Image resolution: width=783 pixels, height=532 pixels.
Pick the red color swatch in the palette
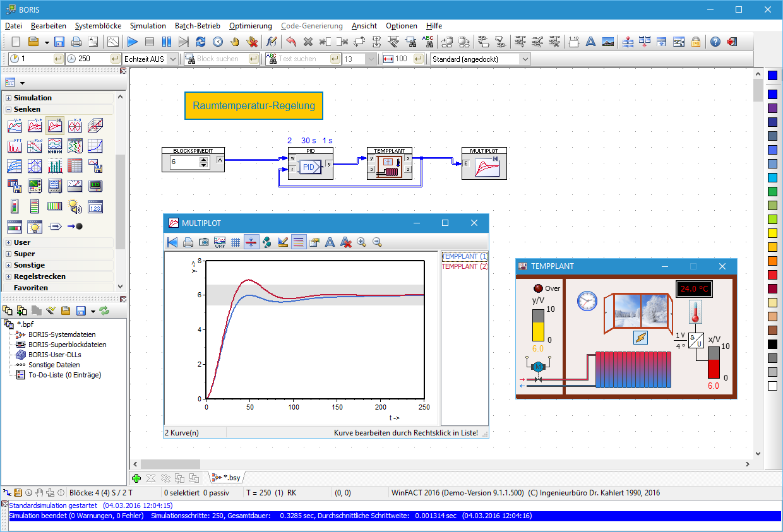pos(772,275)
